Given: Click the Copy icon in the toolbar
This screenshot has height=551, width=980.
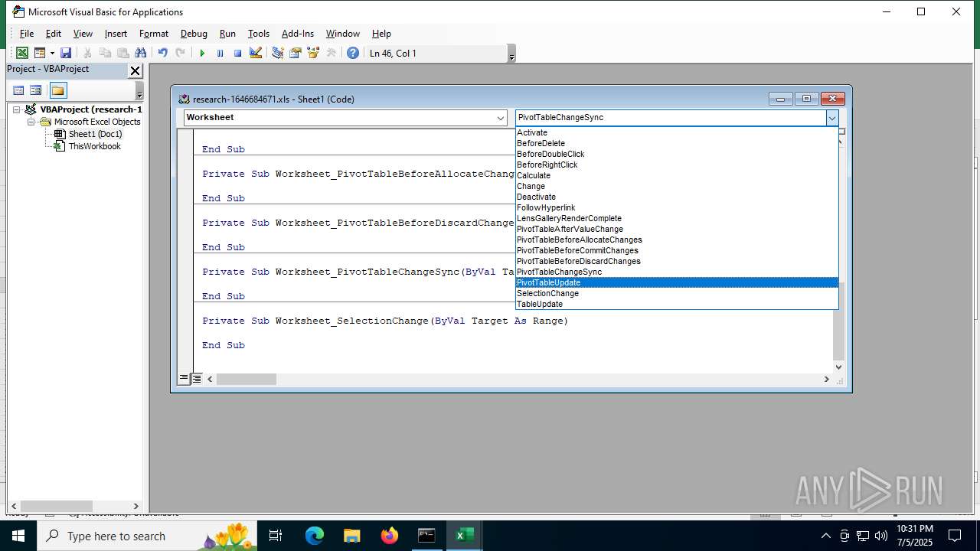Looking at the screenshot, I should [x=105, y=53].
